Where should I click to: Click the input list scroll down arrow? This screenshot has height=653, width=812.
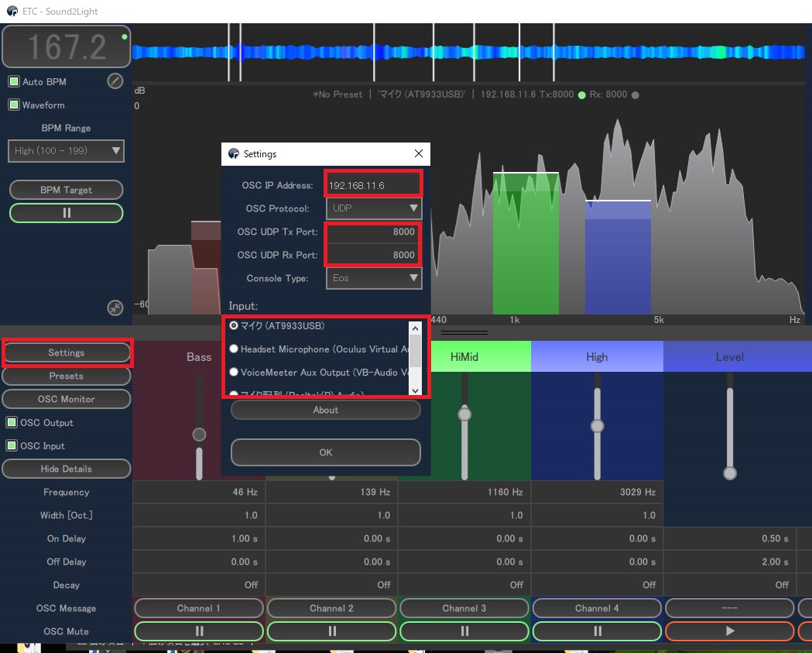pyautogui.click(x=416, y=390)
